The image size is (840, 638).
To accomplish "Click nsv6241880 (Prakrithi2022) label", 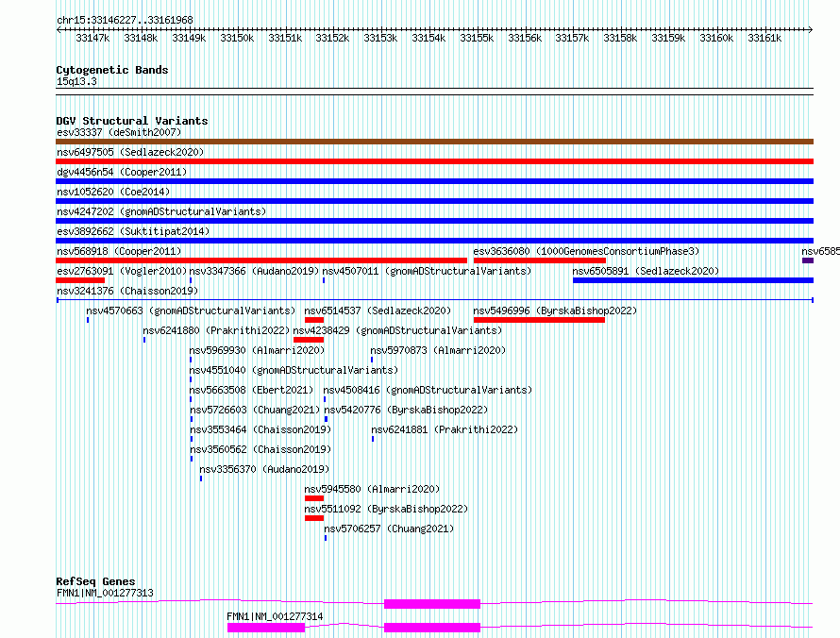I will point(216,330).
